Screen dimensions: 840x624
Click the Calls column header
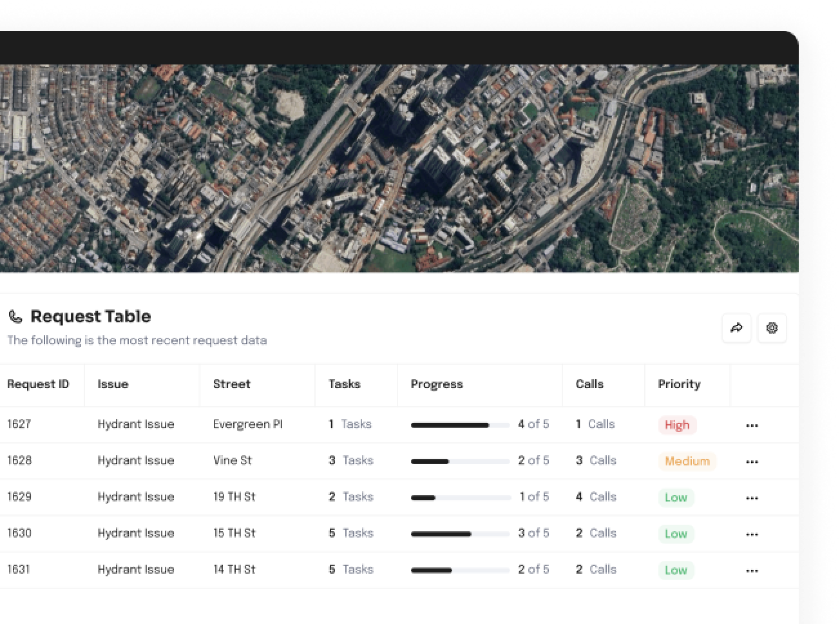pyautogui.click(x=589, y=384)
